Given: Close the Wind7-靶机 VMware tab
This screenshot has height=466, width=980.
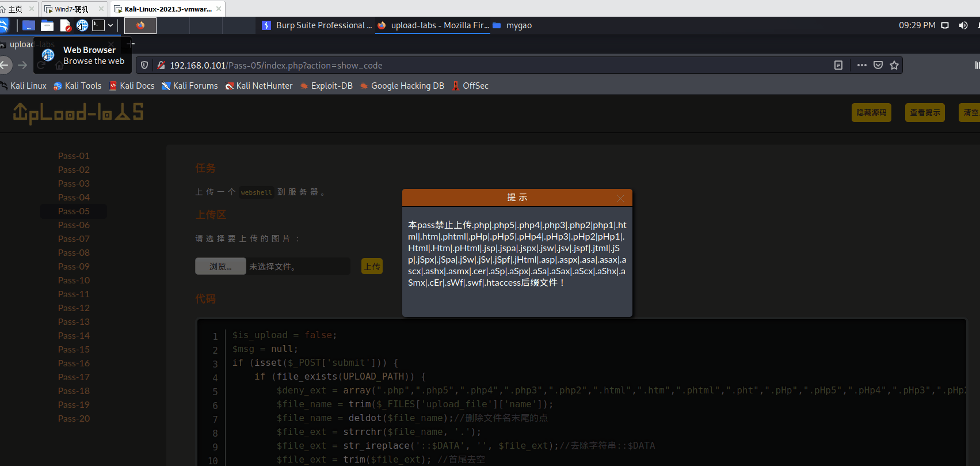Looking at the screenshot, I should click(x=101, y=9).
